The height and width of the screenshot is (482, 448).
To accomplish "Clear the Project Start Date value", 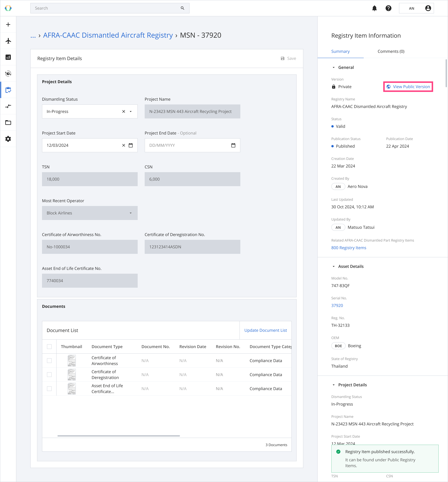I will pyautogui.click(x=124, y=145).
